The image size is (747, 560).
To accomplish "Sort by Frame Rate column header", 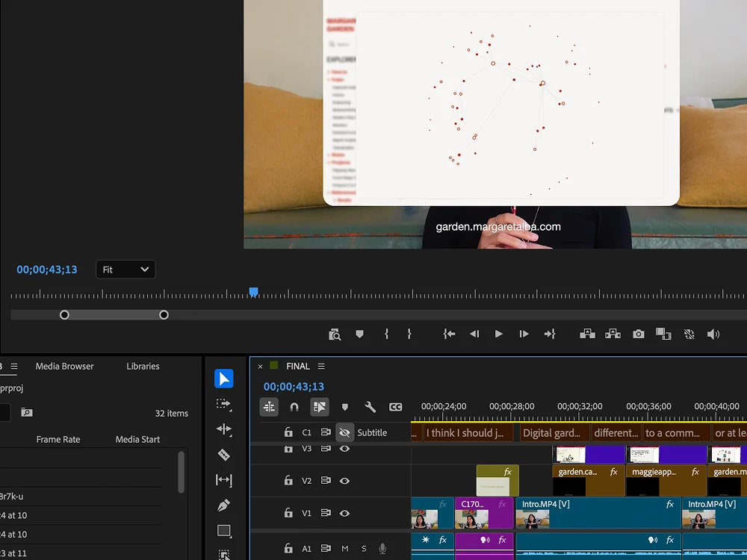I will pyautogui.click(x=58, y=440).
